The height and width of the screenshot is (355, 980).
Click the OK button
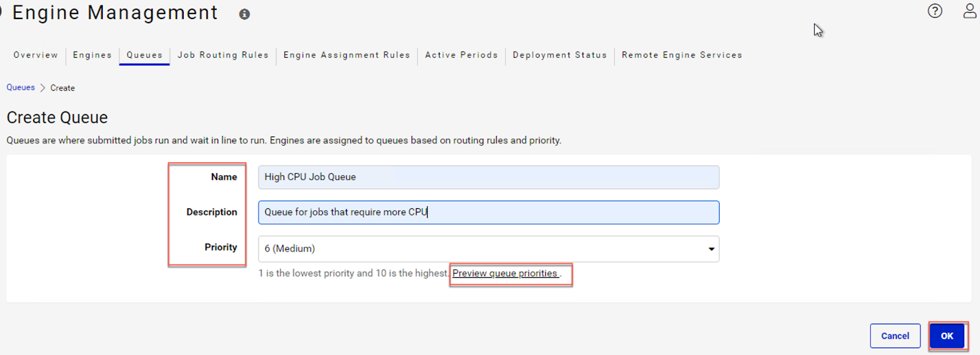pyautogui.click(x=947, y=336)
